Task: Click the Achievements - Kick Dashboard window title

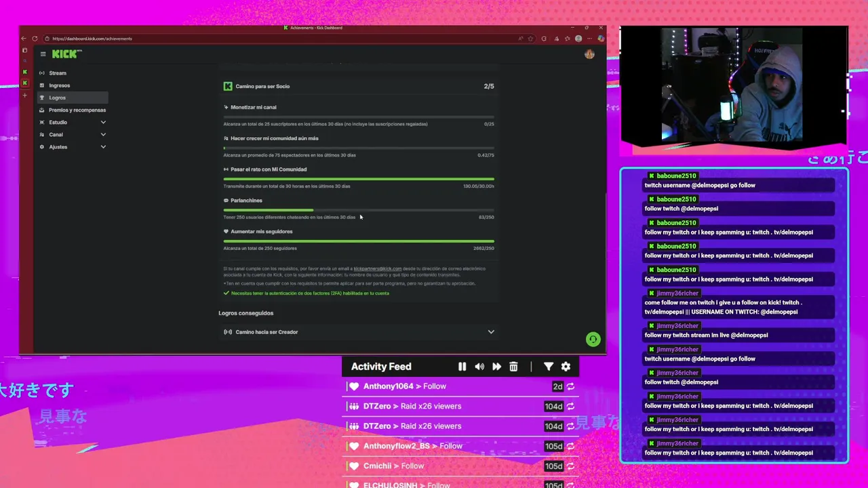Action: click(x=316, y=28)
